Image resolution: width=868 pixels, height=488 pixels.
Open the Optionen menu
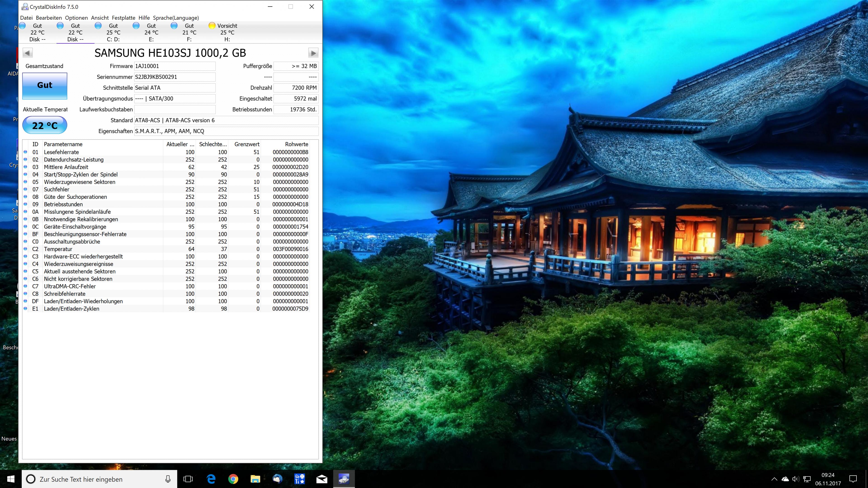pyautogui.click(x=76, y=18)
